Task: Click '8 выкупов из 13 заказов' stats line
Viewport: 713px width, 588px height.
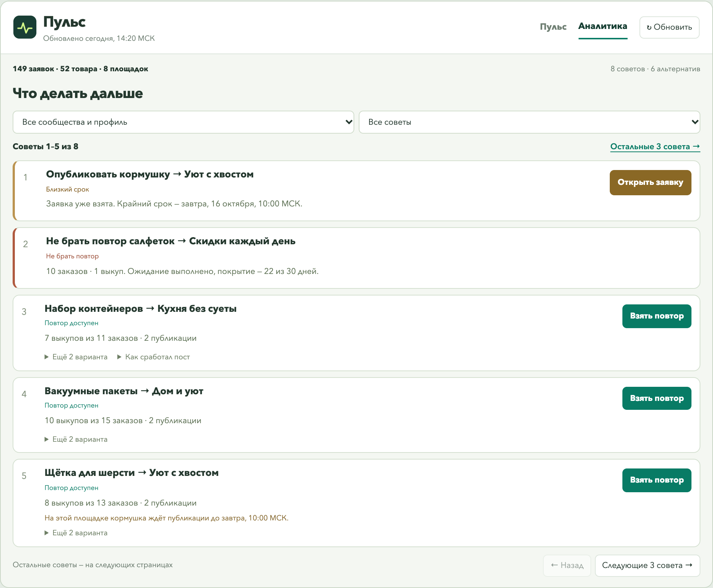Action: tap(121, 503)
